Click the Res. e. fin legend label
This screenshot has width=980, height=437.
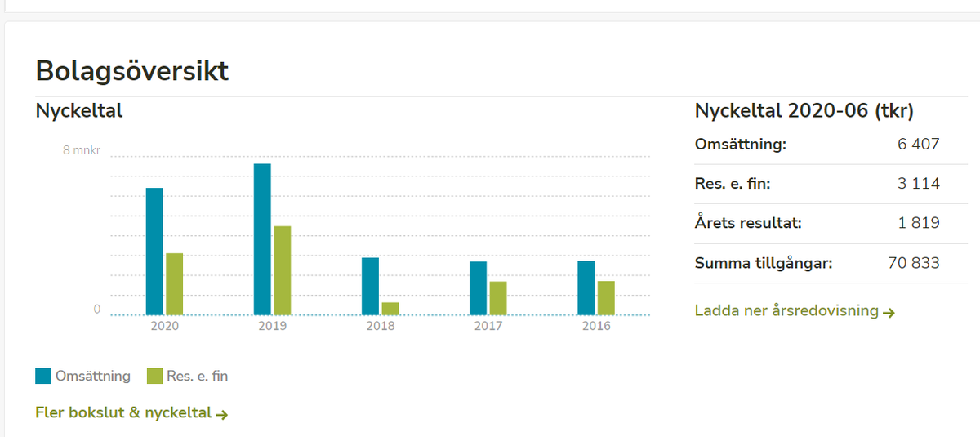[198, 376]
